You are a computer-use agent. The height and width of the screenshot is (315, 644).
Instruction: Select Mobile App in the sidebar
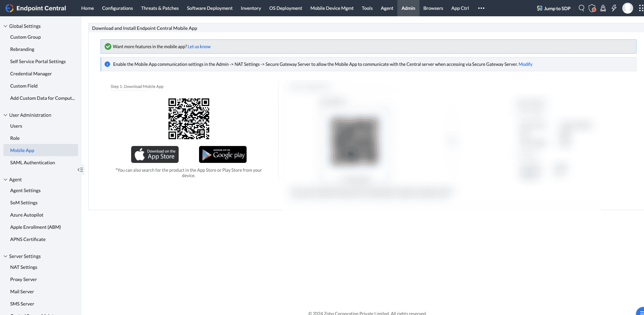coord(41,150)
